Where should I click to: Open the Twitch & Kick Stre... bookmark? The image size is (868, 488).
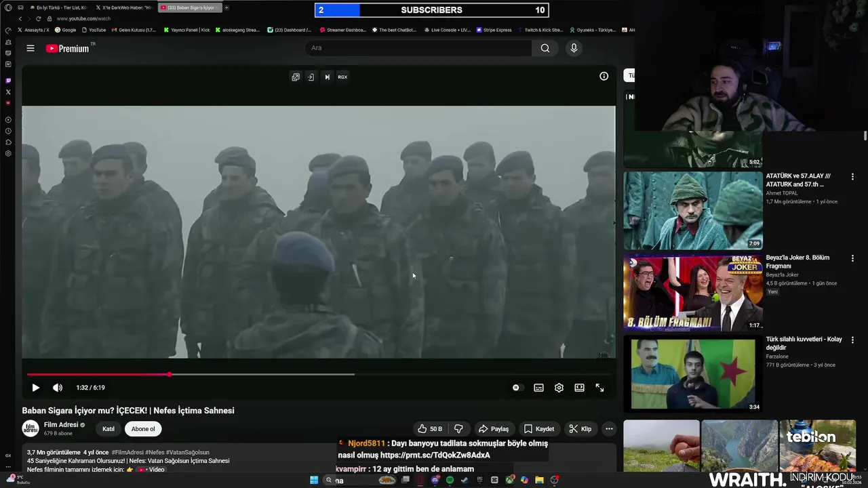point(540,30)
